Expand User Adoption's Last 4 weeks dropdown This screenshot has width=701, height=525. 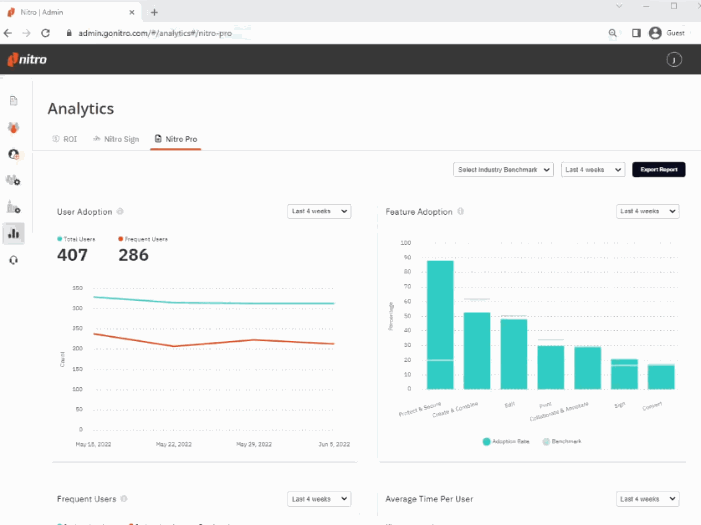tap(319, 211)
